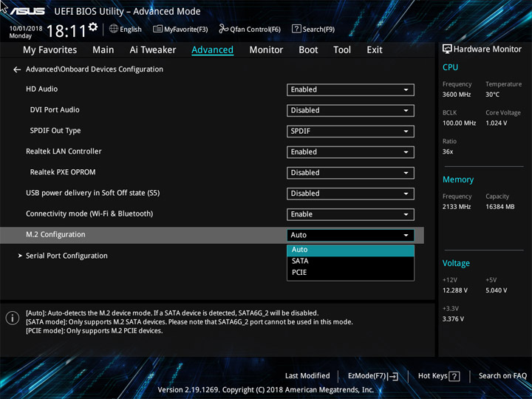Click the Voltage heading in Hardware Monitor
532x399 pixels.
click(x=456, y=263)
